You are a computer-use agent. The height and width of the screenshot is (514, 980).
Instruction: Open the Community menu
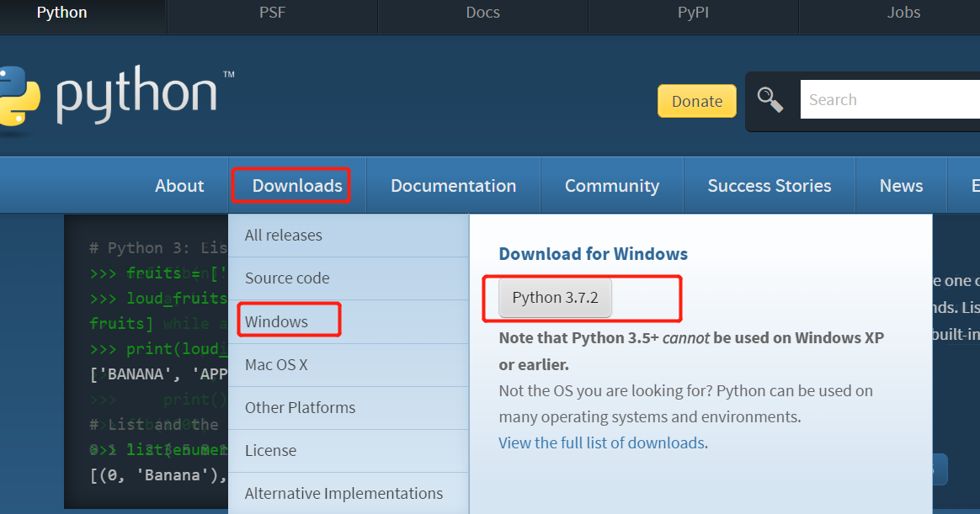(612, 185)
